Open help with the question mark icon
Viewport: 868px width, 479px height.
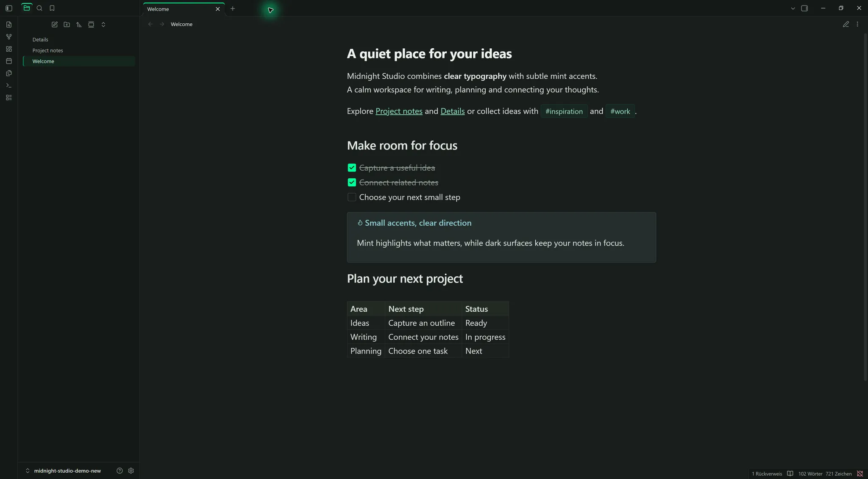pos(120,471)
